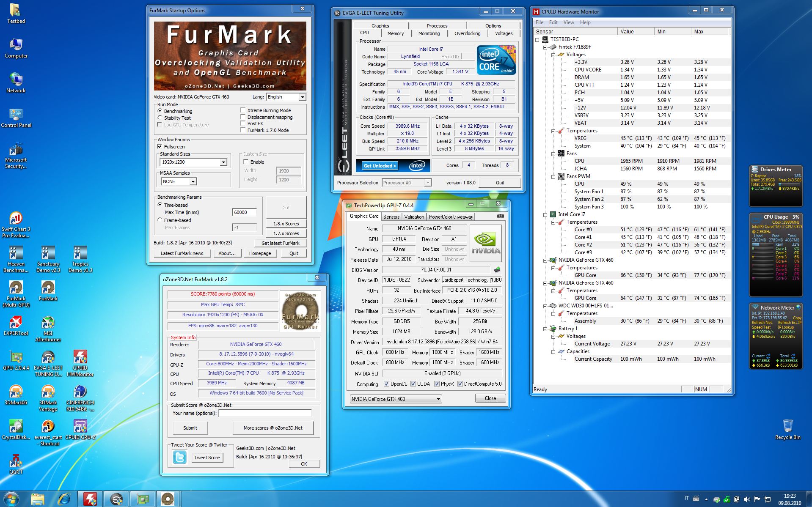Click Tweet Score button
This screenshot has height=507, width=812.
pyautogui.click(x=207, y=458)
